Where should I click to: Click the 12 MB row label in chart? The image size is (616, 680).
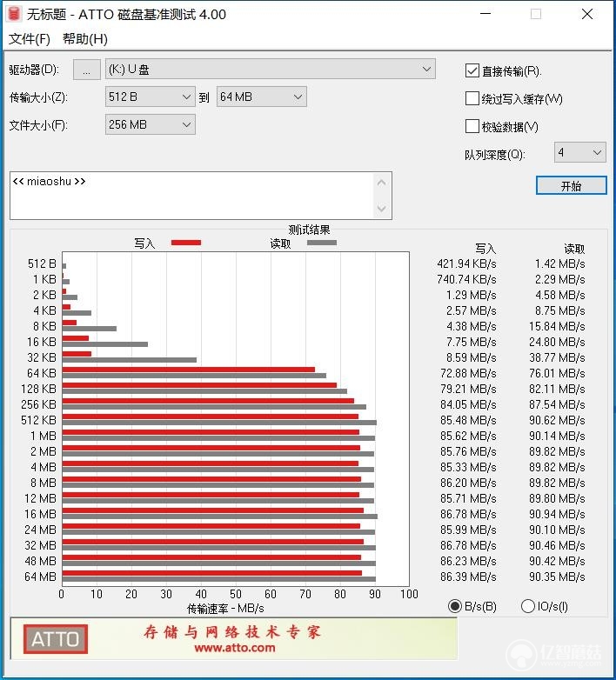point(40,498)
